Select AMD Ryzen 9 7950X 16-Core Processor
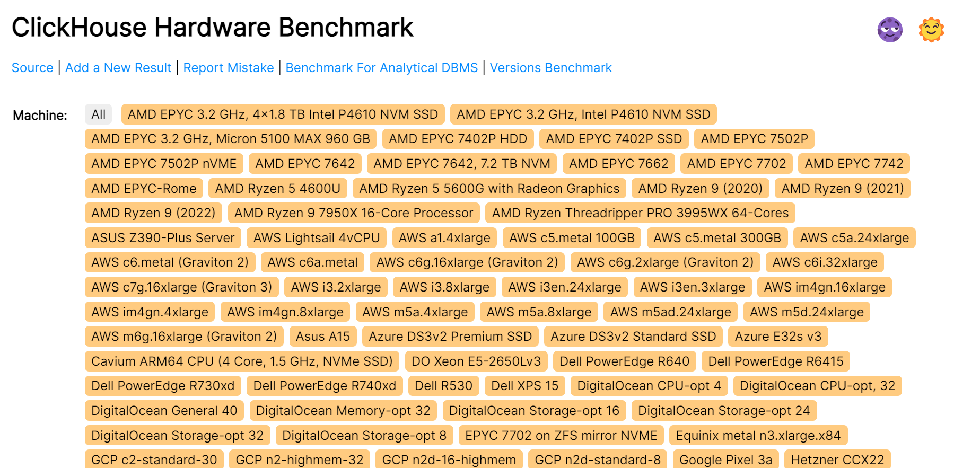The width and height of the screenshot is (980, 468). pyautogui.click(x=354, y=213)
